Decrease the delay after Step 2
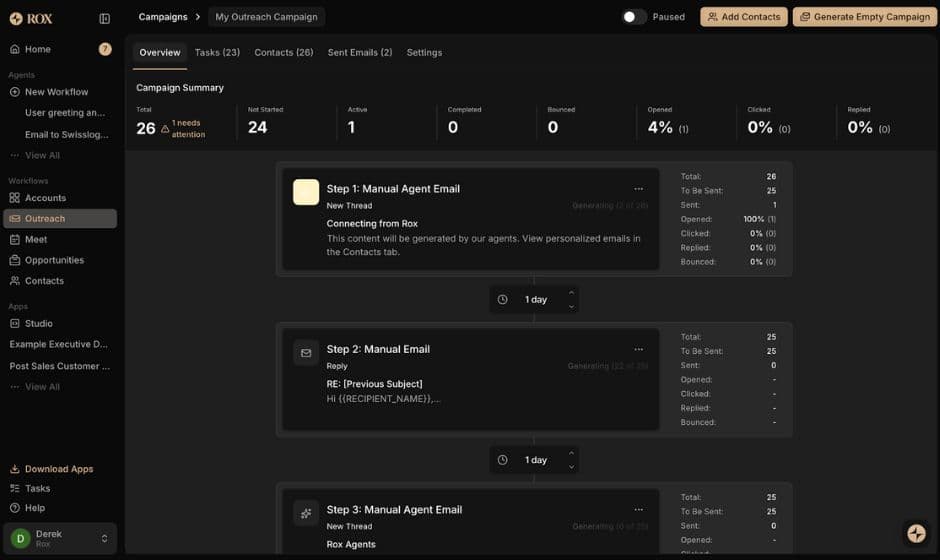This screenshot has height=560, width=940. (x=571, y=467)
